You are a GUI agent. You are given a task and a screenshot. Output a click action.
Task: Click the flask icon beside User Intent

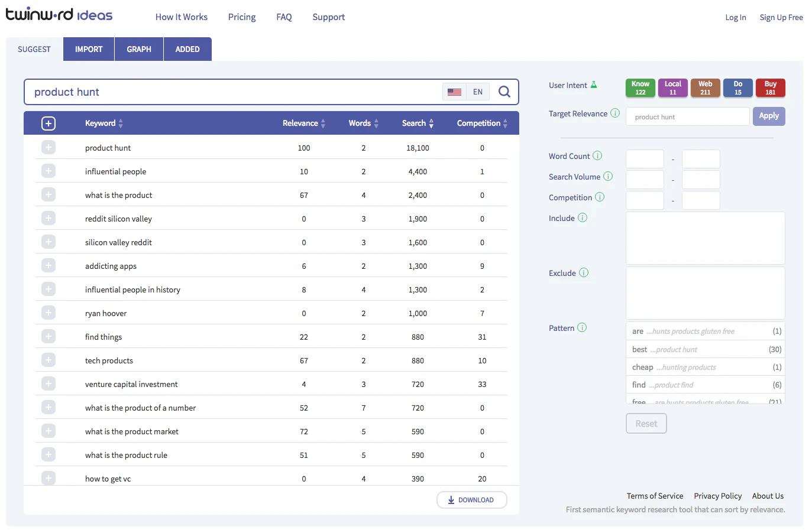[594, 84]
